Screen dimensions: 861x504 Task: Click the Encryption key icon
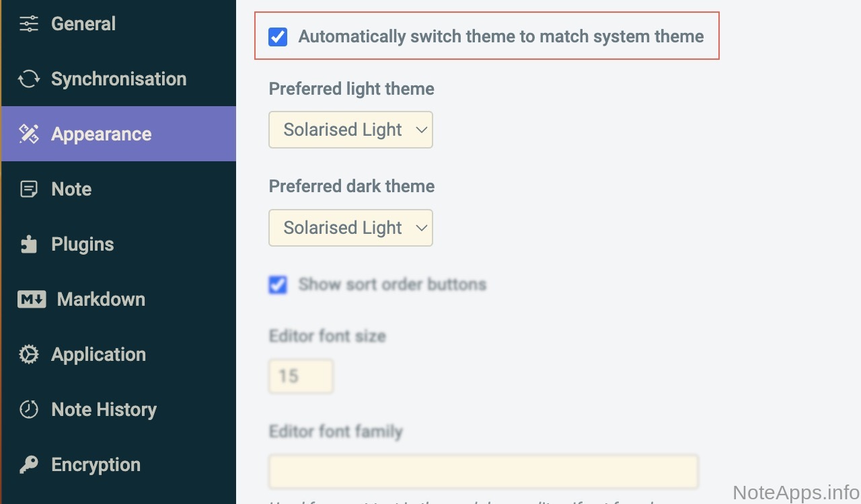point(29,465)
